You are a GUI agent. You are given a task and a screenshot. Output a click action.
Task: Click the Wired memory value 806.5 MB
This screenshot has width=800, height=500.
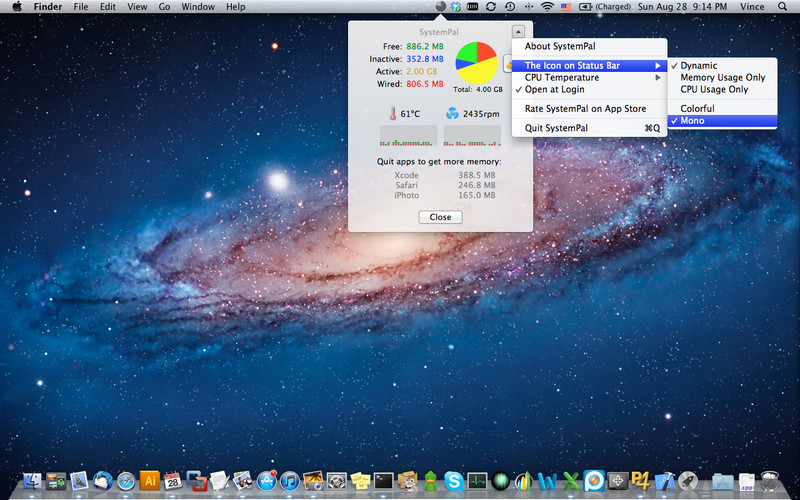pyautogui.click(x=425, y=84)
